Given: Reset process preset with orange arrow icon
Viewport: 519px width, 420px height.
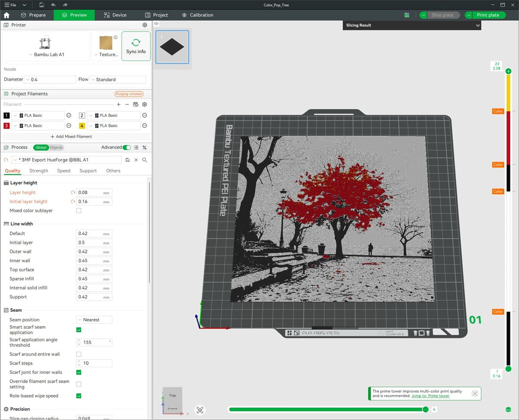Looking at the screenshot, I should tap(6, 160).
